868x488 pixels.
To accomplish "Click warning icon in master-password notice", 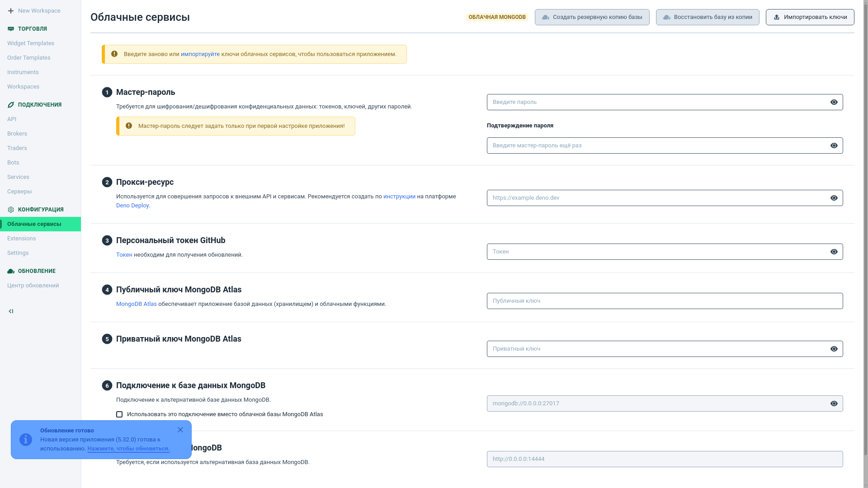I will pyautogui.click(x=129, y=126).
